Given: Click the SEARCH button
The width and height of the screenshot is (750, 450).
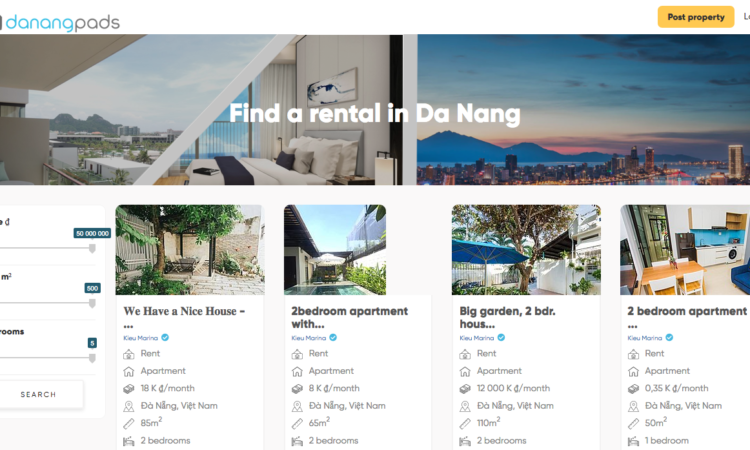Looking at the screenshot, I should tap(39, 395).
